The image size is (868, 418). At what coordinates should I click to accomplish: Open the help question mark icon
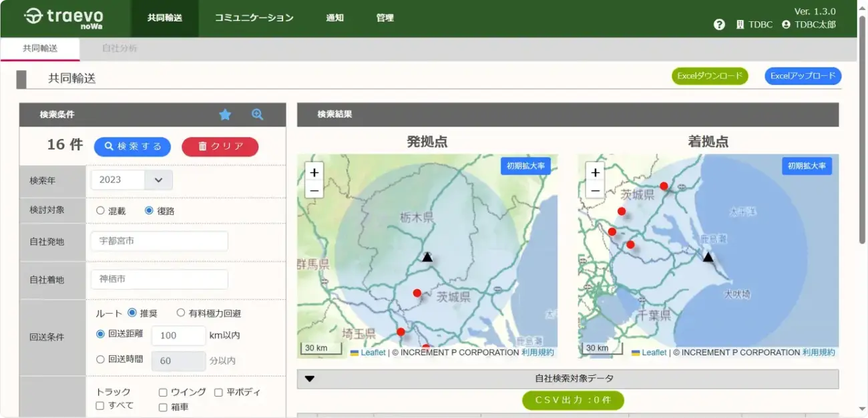[719, 25]
